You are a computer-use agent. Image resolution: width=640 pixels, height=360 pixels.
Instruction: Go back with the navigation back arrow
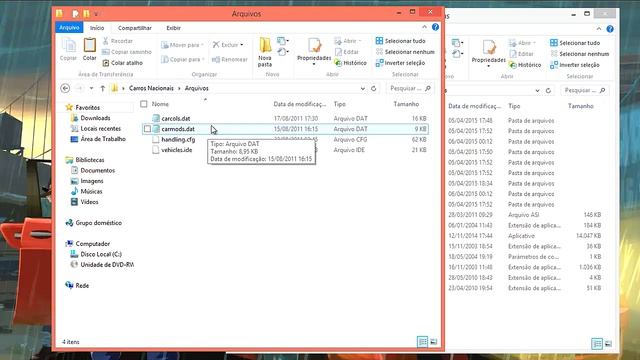point(65,88)
